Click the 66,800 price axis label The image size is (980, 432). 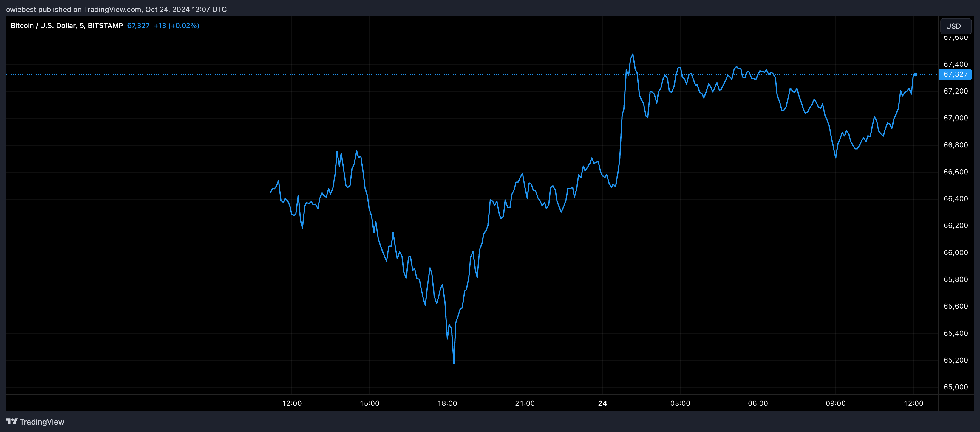point(956,145)
